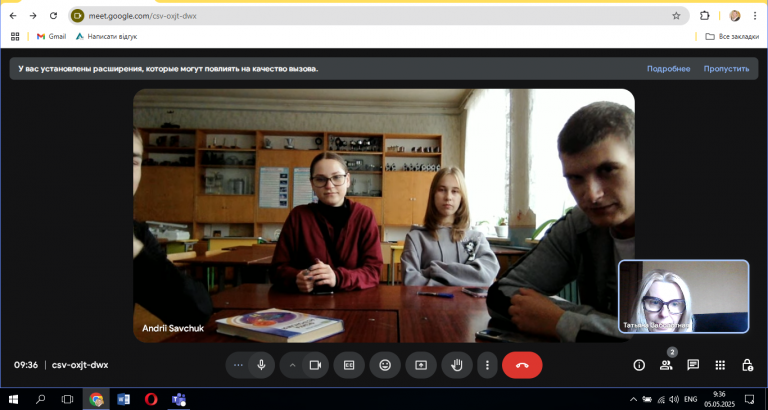Viewport: 768px width, 410px height.
Task: Toggle closed captions button
Action: pos(349,365)
